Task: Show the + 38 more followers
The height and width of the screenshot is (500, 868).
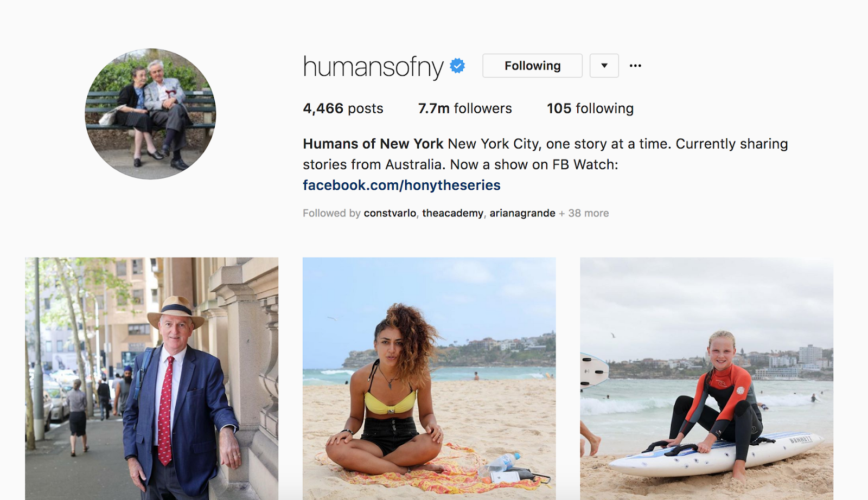Action: (584, 213)
